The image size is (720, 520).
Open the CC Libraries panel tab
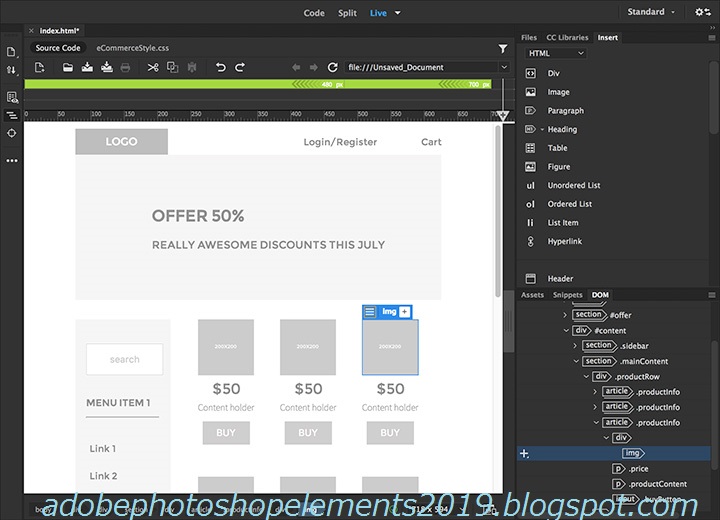(x=567, y=38)
